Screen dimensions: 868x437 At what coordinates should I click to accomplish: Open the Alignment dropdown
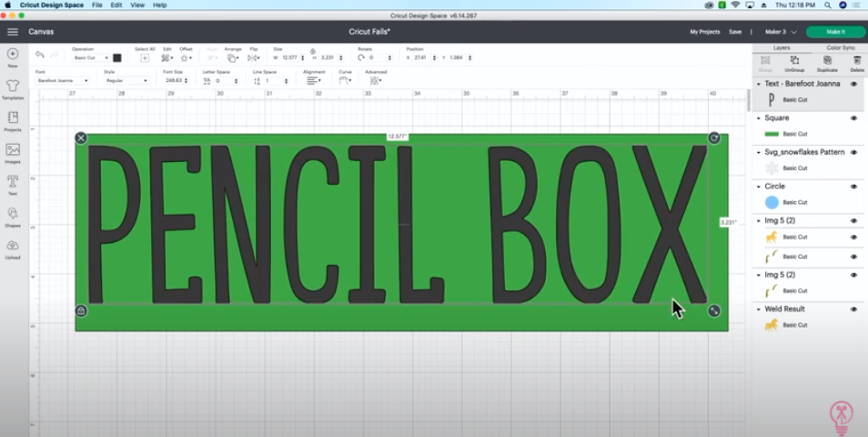pyautogui.click(x=313, y=80)
